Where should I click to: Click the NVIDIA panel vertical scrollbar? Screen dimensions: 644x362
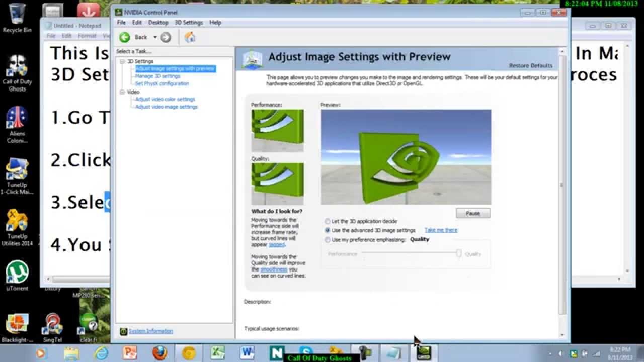(x=562, y=186)
